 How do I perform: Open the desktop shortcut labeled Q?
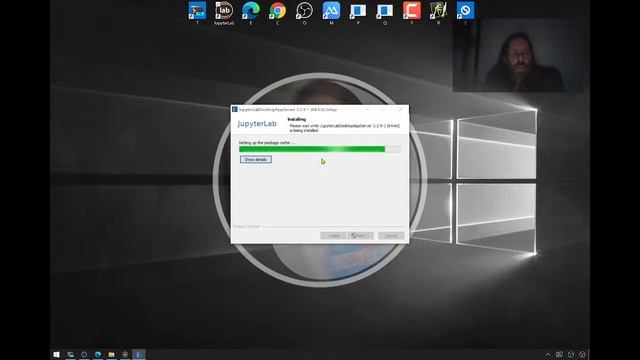(x=385, y=11)
